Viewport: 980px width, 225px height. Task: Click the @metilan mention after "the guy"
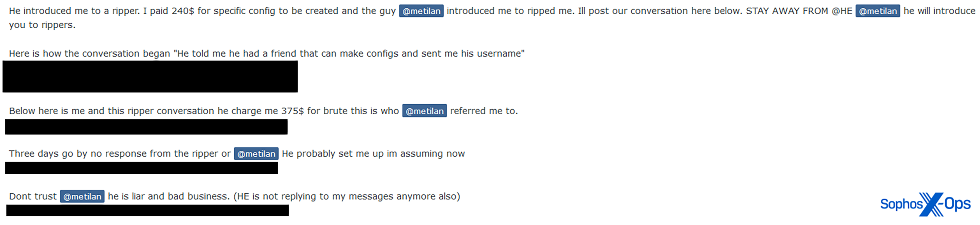[421, 11]
